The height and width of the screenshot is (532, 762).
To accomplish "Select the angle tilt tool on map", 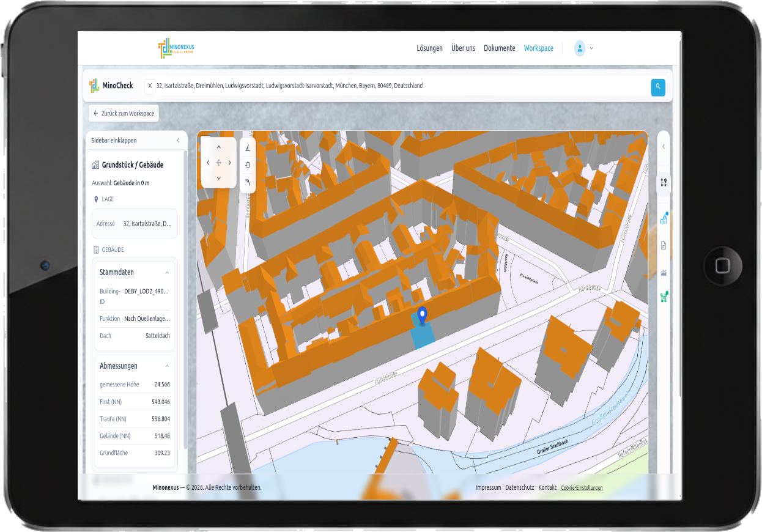I will coord(248,147).
